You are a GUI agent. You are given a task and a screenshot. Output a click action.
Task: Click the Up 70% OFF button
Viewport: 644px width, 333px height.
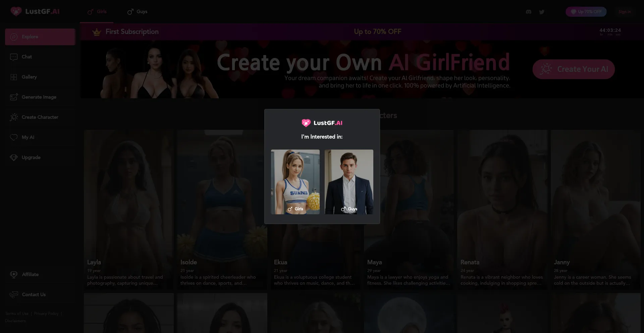pyautogui.click(x=586, y=12)
